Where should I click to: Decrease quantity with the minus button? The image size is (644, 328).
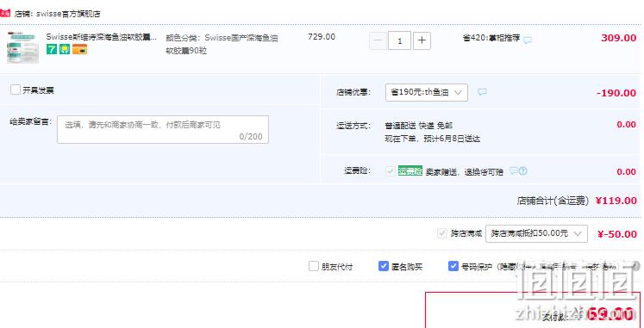tap(378, 41)
